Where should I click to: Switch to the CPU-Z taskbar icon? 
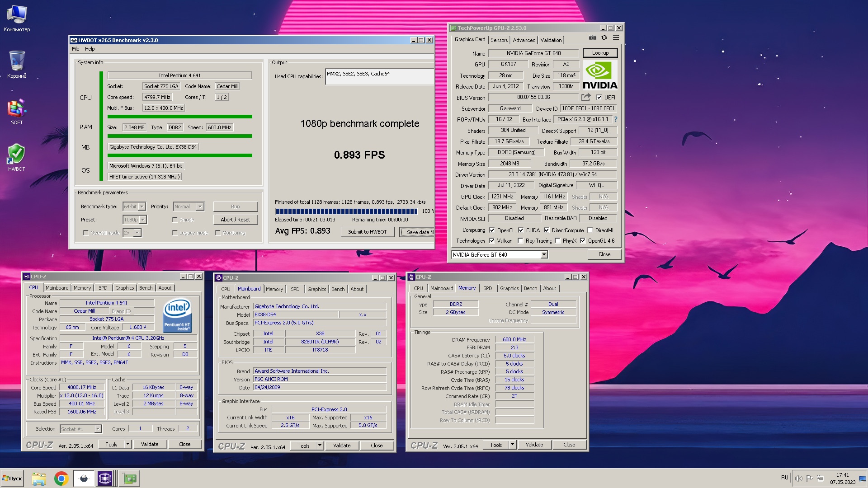click(105, 479)
